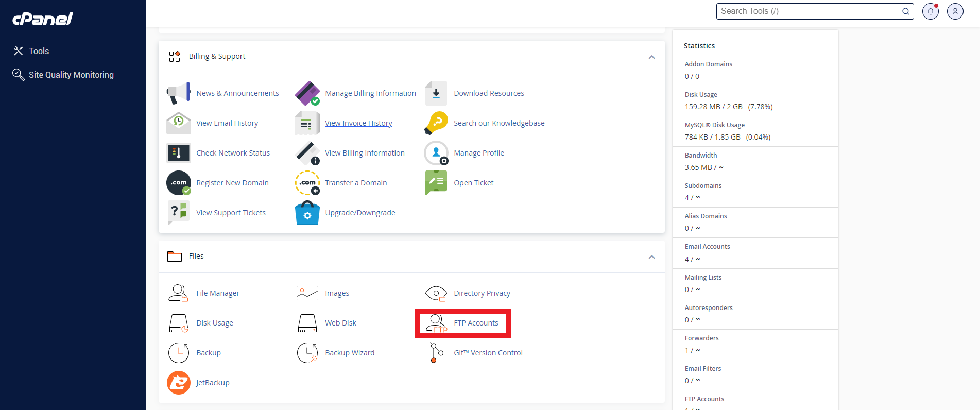
Task: Select the Directory Privacy eye icon
Action: click(x=436, y=293)
